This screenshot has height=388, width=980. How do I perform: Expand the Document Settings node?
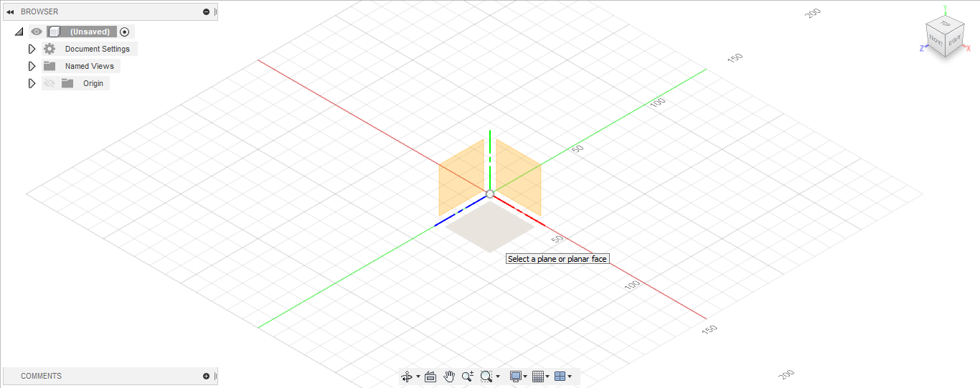coord(31,49)
